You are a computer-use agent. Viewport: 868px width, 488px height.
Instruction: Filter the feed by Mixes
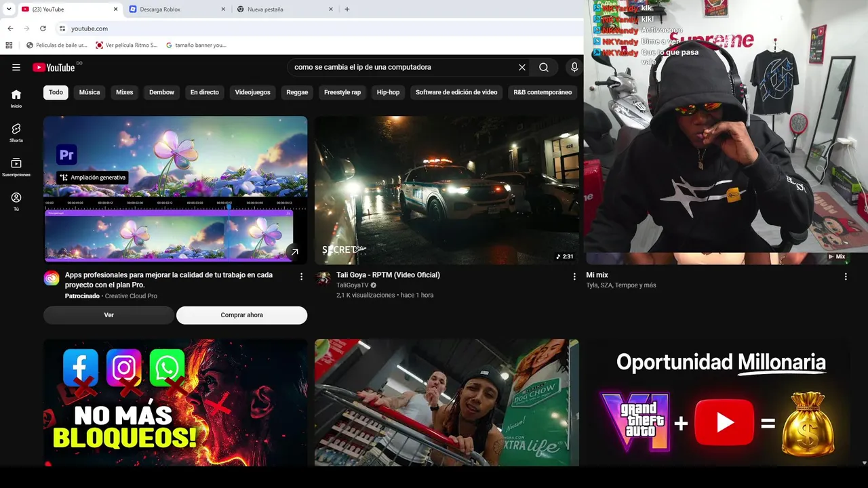(125, 92)
